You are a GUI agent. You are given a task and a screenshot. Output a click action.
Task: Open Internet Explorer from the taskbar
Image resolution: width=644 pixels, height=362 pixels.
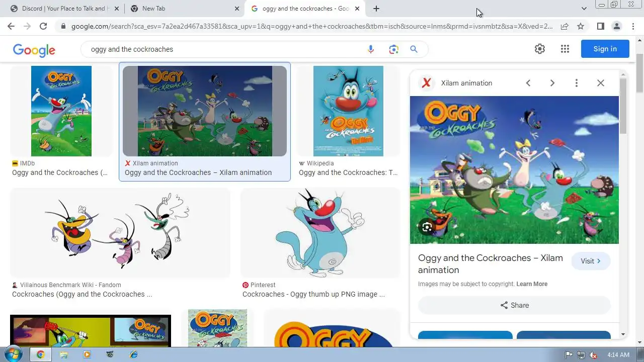(133, 354)
